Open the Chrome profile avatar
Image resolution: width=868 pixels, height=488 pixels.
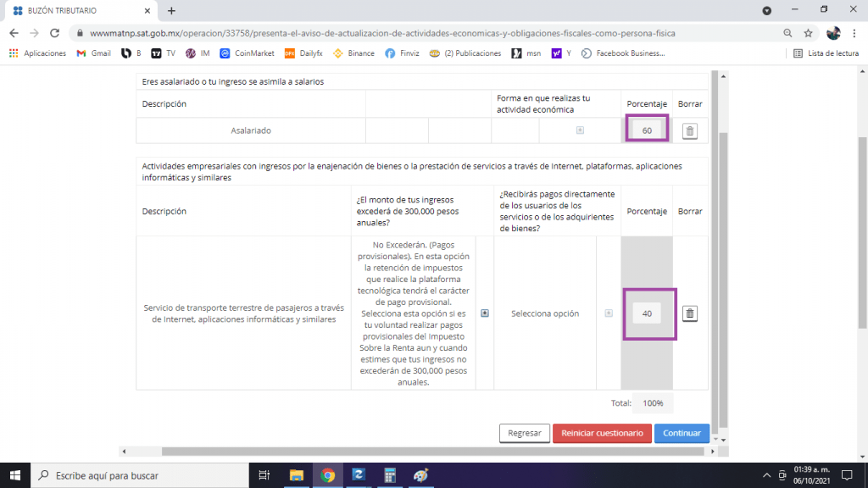point(833,33)
